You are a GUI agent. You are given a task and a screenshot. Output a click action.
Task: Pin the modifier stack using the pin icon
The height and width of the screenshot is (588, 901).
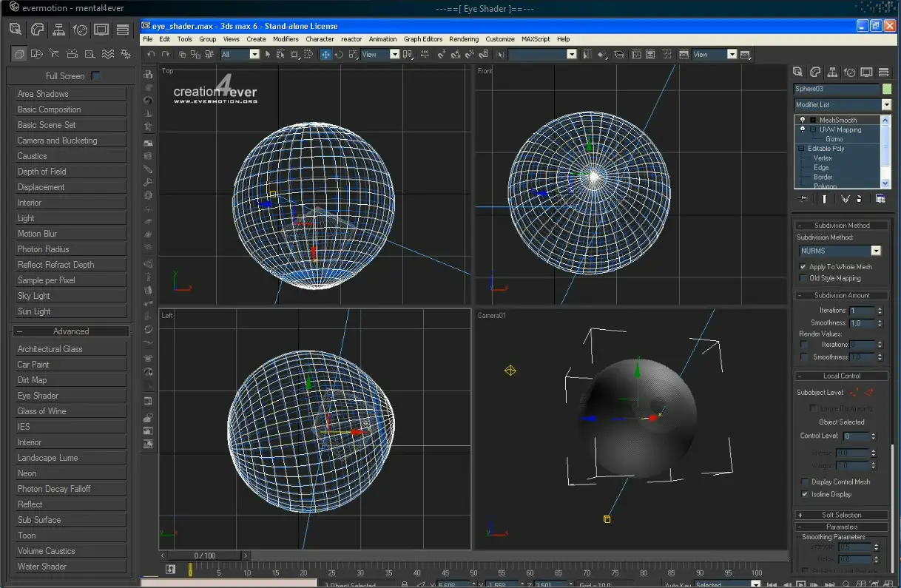pos(804,199)
